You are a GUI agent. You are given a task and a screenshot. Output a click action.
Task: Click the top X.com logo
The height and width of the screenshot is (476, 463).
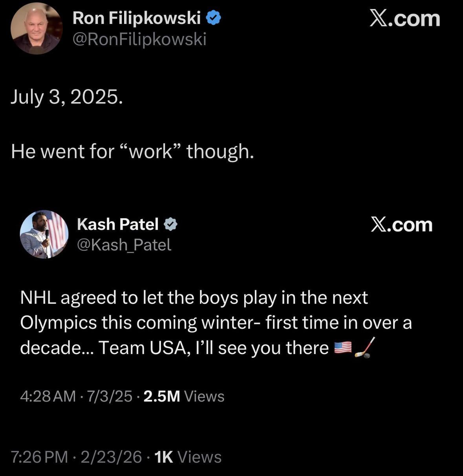(x=404, y=18)
